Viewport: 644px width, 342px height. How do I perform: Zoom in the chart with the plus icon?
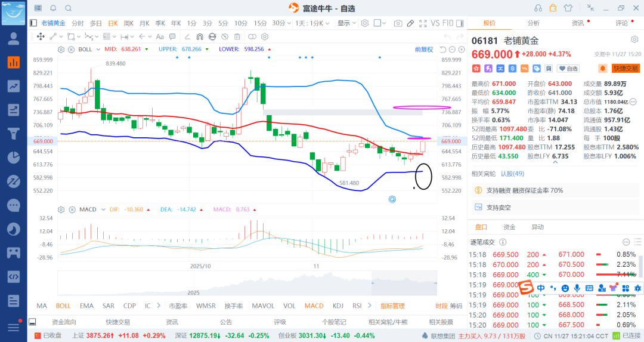tap(462, 50)
